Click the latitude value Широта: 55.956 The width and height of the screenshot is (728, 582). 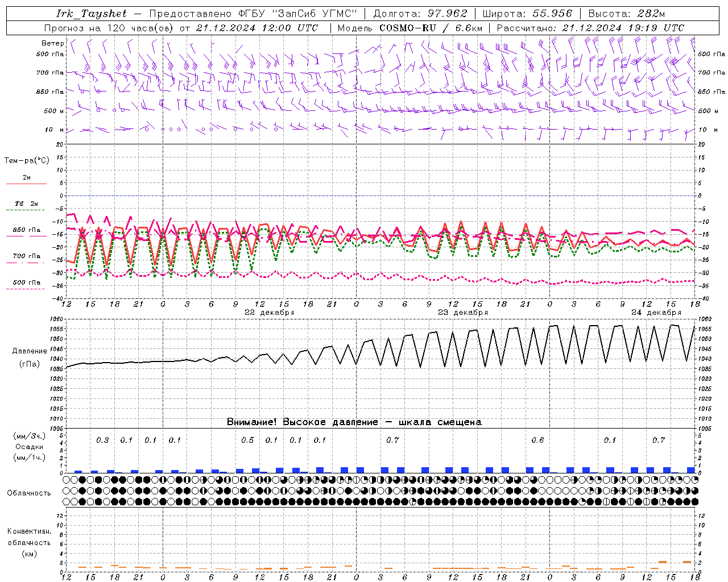pos(527,14)
